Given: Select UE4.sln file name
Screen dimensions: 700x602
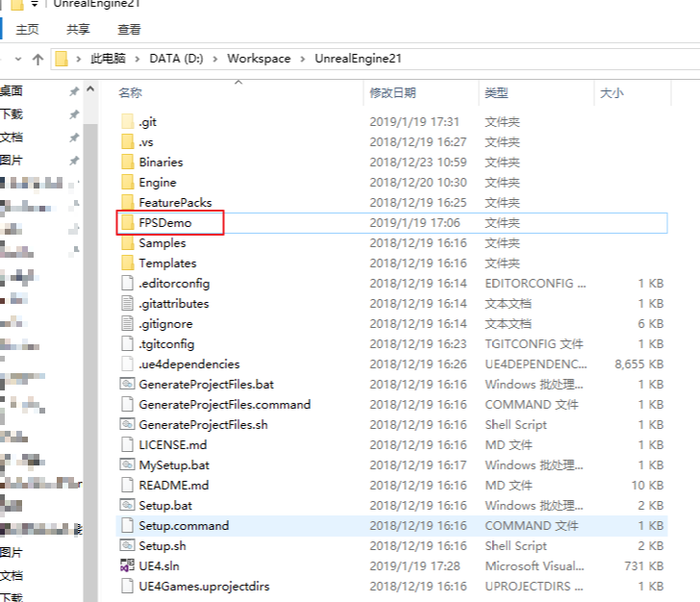Looking at the screenshot, I should tap(159, 565).
